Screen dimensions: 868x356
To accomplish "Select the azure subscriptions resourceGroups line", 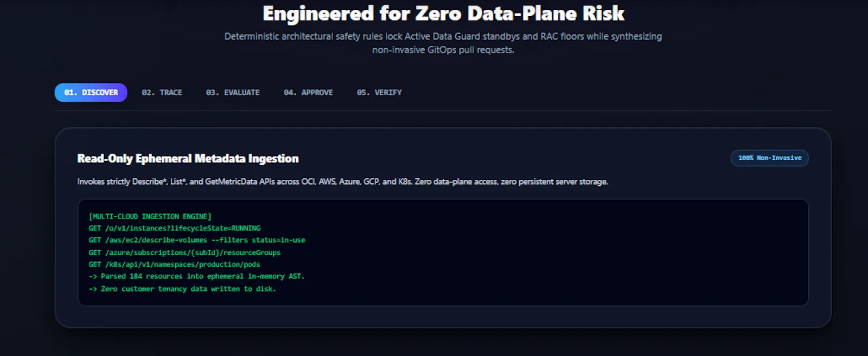I will (185, 253).
